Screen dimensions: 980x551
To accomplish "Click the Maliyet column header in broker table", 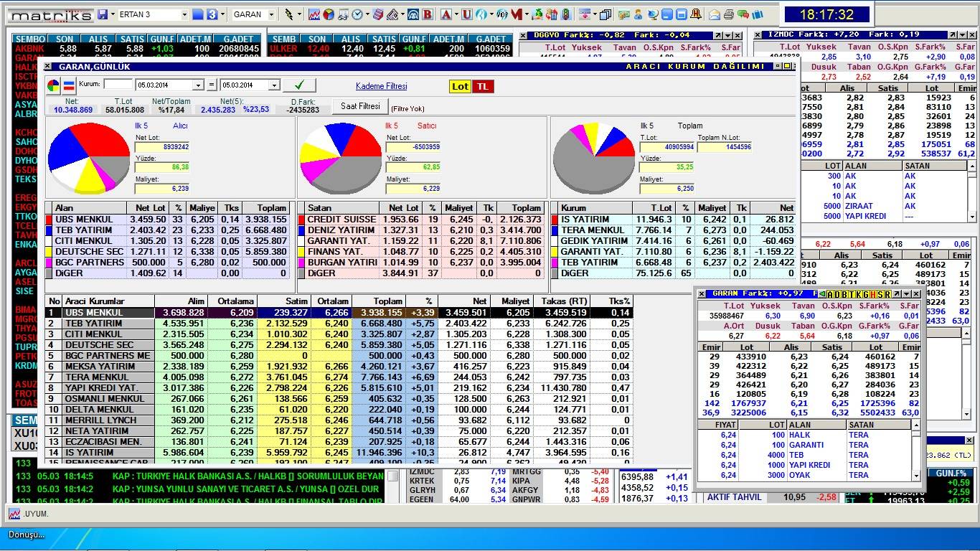I will (515, 301).
